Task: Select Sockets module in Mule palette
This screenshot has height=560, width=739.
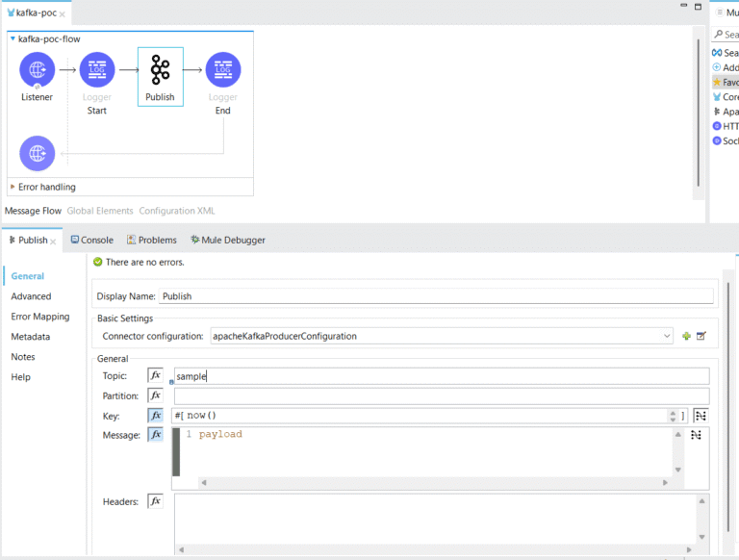Action: [x=717, y=140]
